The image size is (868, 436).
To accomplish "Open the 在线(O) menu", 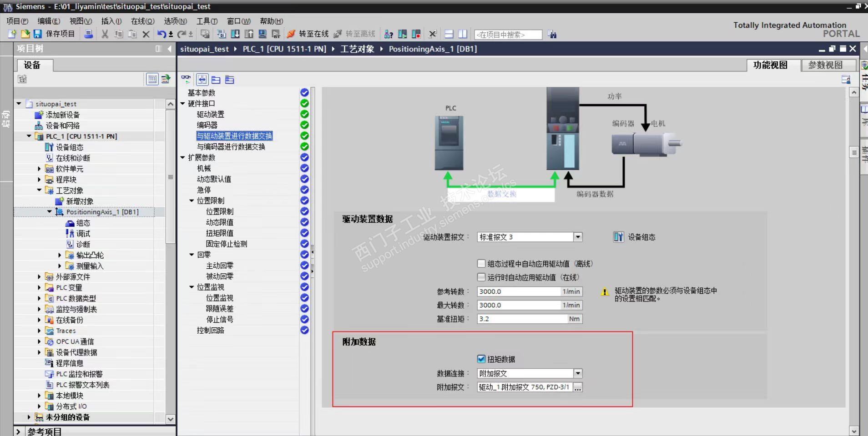I will [143, 21].
